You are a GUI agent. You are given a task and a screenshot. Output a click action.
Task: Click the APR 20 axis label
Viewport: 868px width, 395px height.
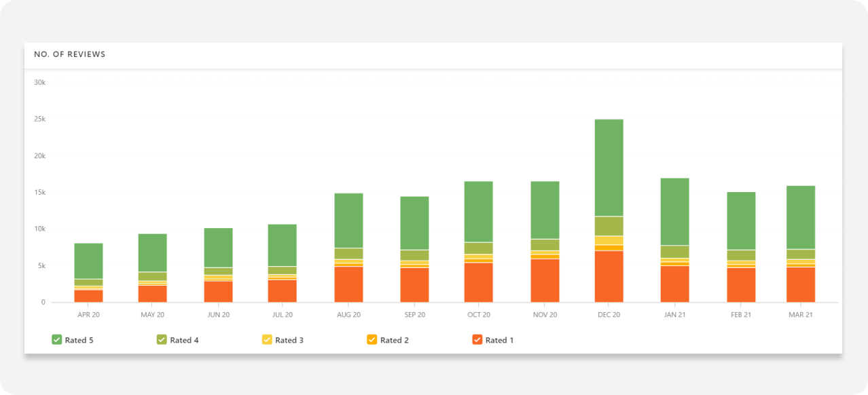88,315
